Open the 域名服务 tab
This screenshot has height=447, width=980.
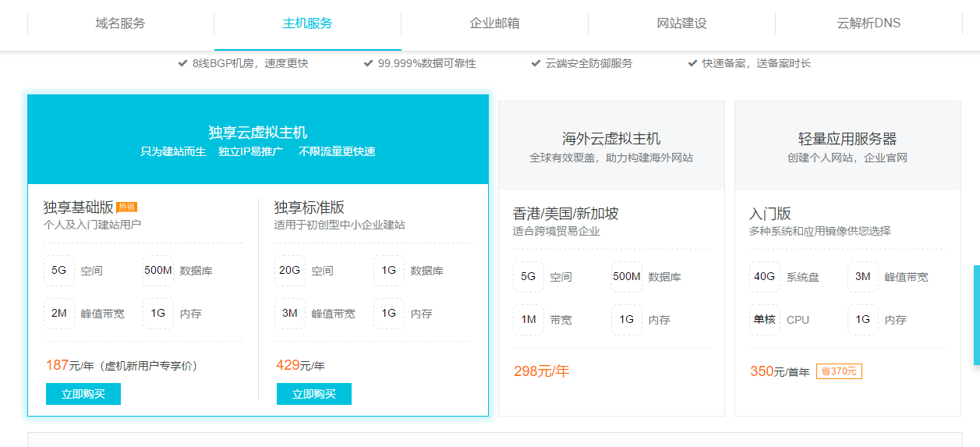[120, 23]
